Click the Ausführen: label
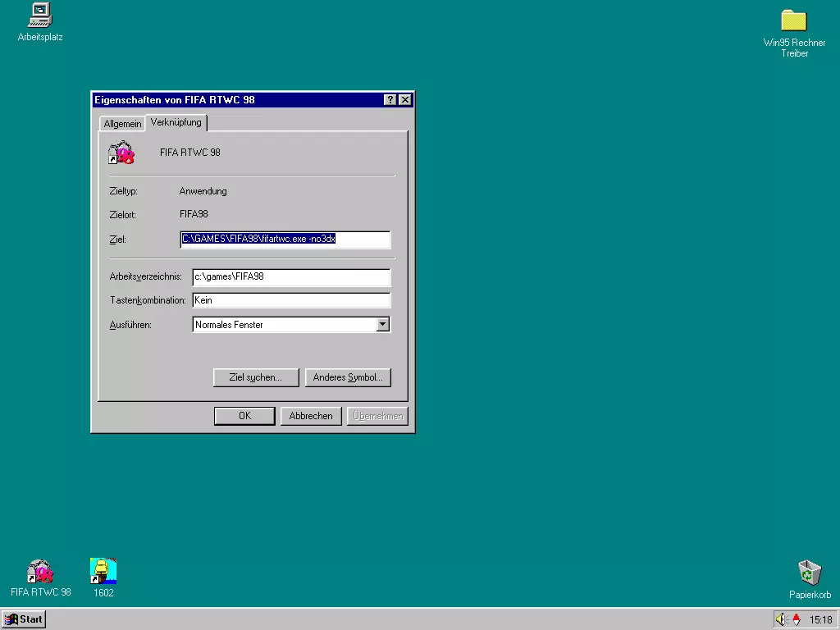This screenshot has width=840, height=630. pyautogui.click(x=130, y=325)
